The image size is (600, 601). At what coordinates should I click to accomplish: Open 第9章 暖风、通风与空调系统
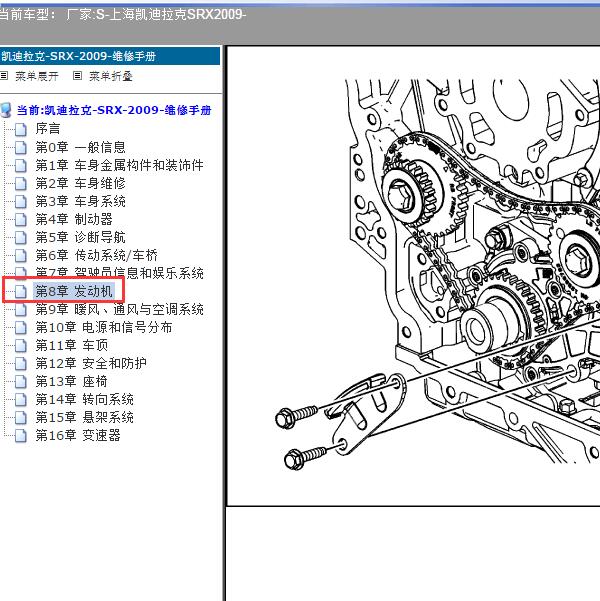[119, 309]
